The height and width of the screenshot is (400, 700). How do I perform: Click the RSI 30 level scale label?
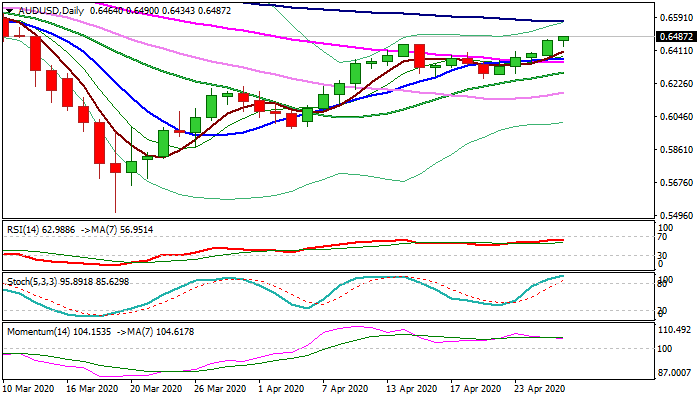[664, 256]
